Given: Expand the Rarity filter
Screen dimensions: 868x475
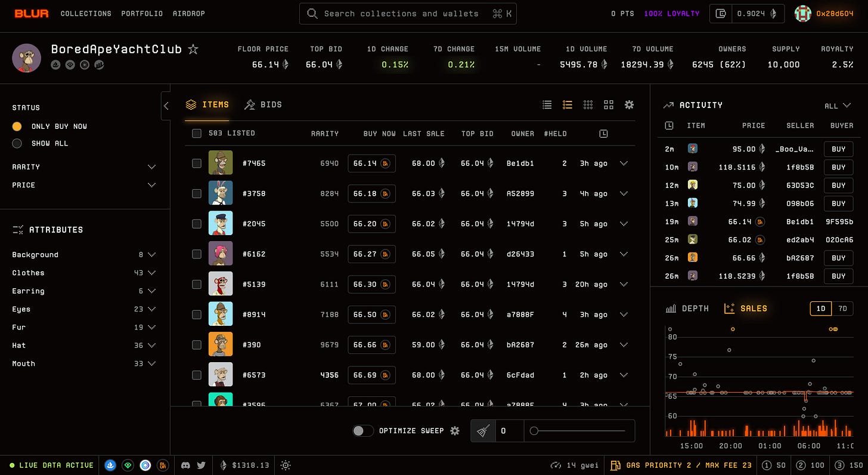Looking at the screenshot, I should point(84,167).
